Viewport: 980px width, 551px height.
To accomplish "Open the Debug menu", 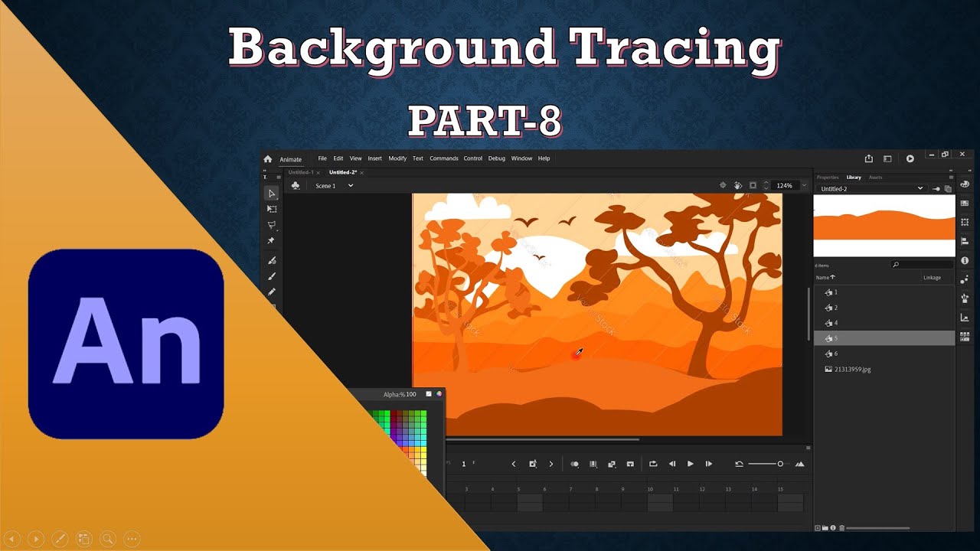I will [497, 158].
